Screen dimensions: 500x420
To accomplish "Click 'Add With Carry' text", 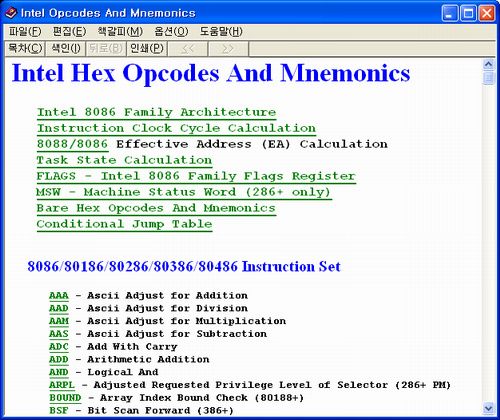I will (x=132, y=347).
